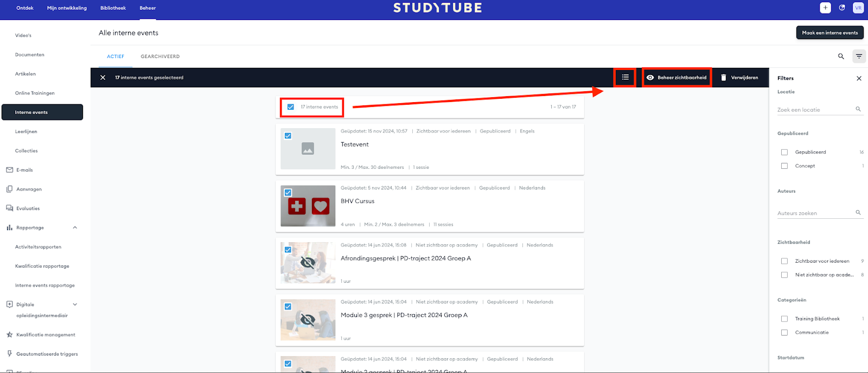Viewport: 868px width, 373px height.
Task: Check the Gepubliceerd filter
Action: [x=784, y=153]
